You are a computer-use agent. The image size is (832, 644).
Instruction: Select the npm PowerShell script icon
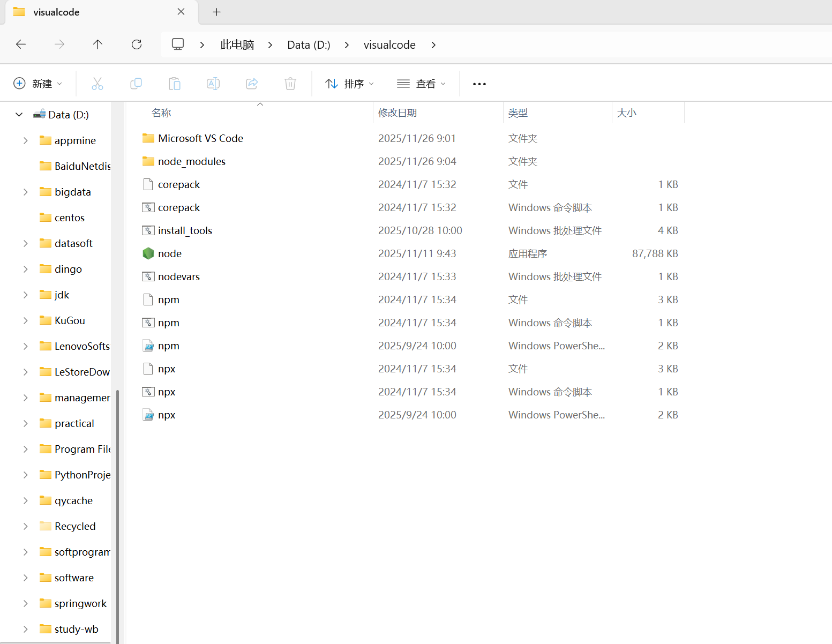coord(148,346)
